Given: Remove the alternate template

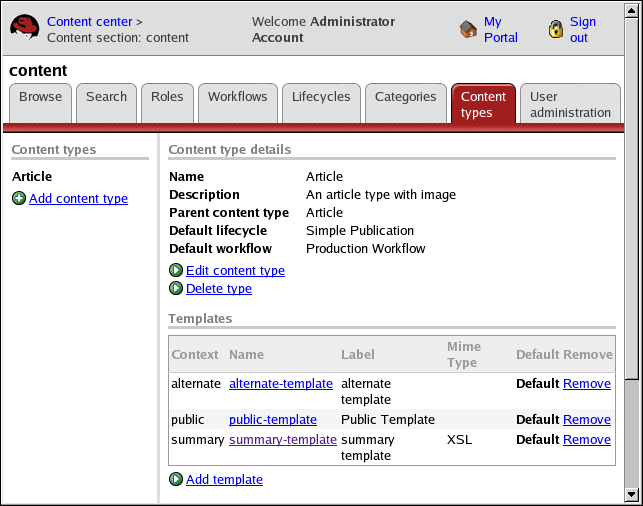Looking at the screenshot, I should coord(587,383).
